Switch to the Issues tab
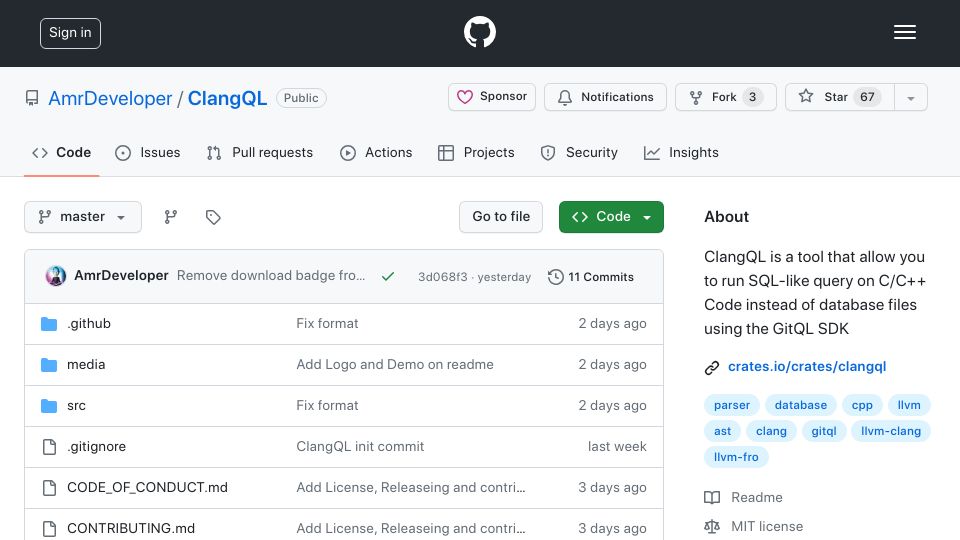 click(x=148, y=153)
